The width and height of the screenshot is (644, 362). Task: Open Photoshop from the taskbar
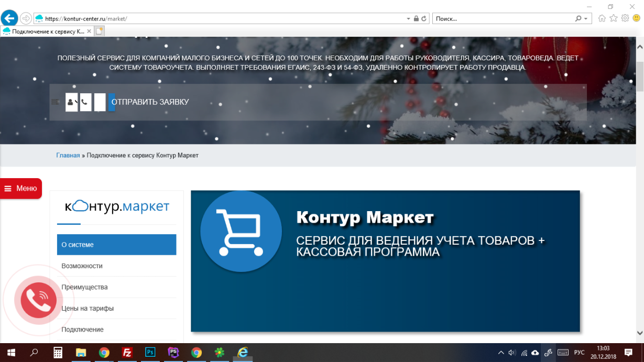pyautogui.click(x=150, y=353)
